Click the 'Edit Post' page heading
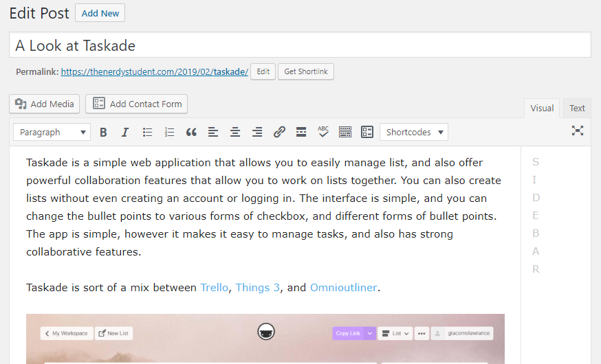This screenshot has height=364, width=601. [x=39, y=13]
